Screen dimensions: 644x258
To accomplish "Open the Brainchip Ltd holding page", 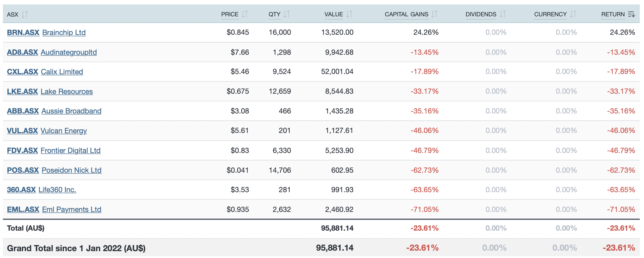I will pos(64,32).
